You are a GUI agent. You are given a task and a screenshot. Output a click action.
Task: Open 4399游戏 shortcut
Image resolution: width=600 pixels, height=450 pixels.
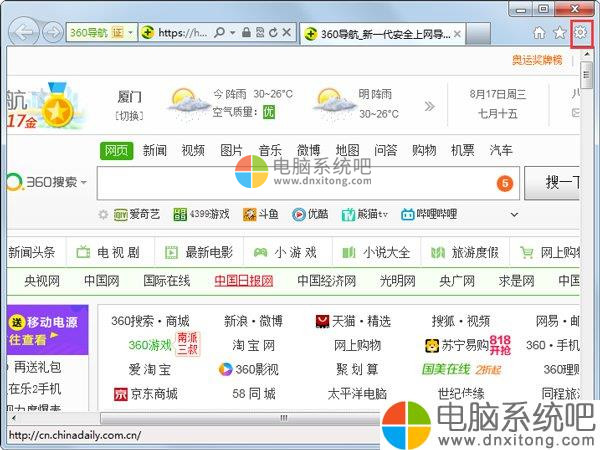201,214
